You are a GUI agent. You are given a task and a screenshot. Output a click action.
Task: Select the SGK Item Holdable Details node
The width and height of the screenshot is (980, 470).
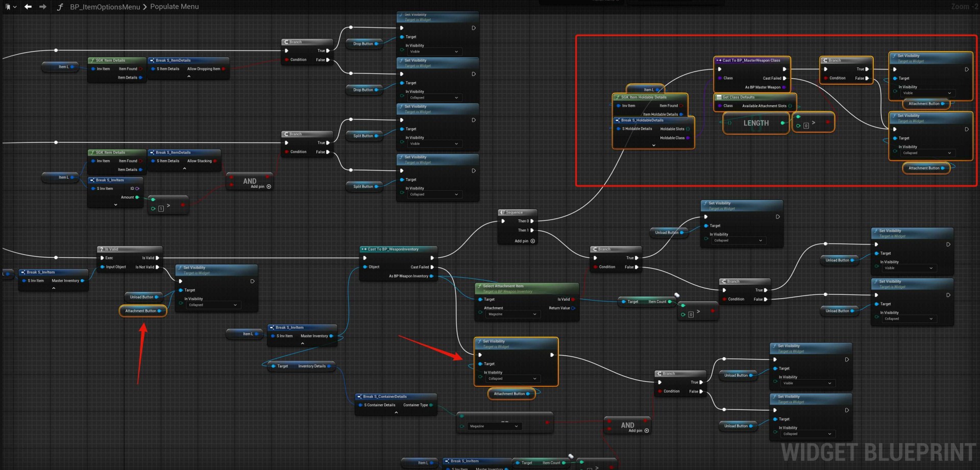tap(643, 97)
